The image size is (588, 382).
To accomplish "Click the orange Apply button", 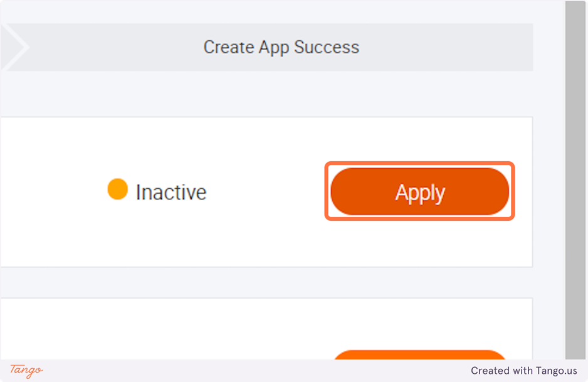I will pyautogui.click(x=419, y=192).
